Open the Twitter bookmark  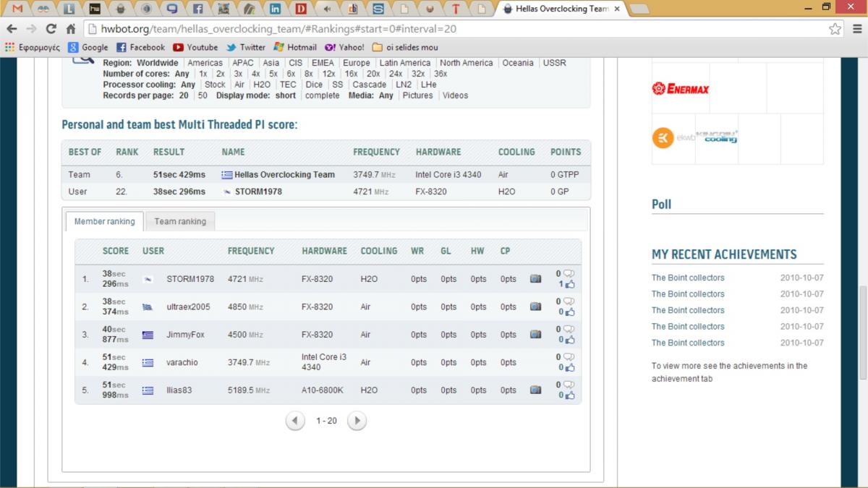pyautogui.click(x=246, y=48)
